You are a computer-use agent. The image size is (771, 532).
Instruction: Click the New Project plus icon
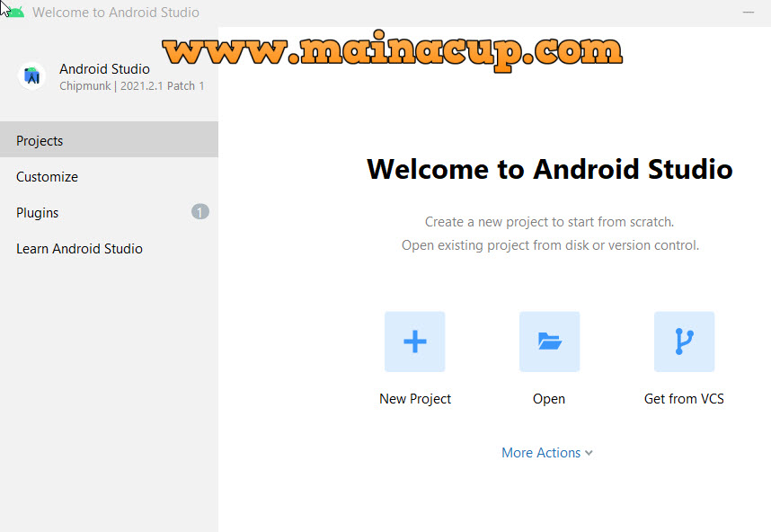point(414,341)
